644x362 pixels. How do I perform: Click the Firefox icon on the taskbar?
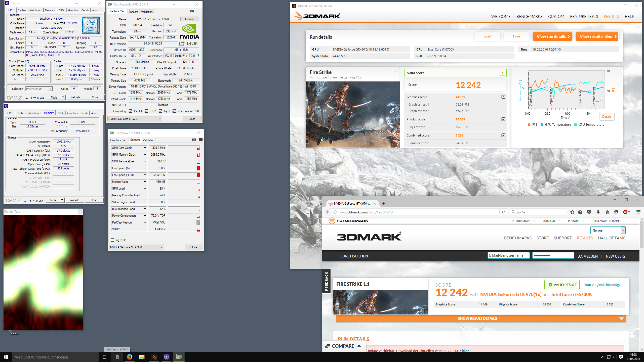coord(129,357)
